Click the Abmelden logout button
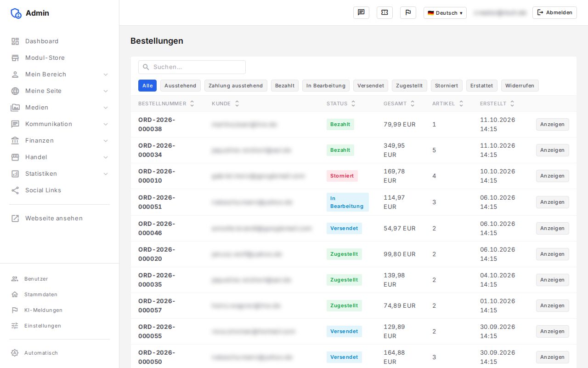 (x=554, y=13)
